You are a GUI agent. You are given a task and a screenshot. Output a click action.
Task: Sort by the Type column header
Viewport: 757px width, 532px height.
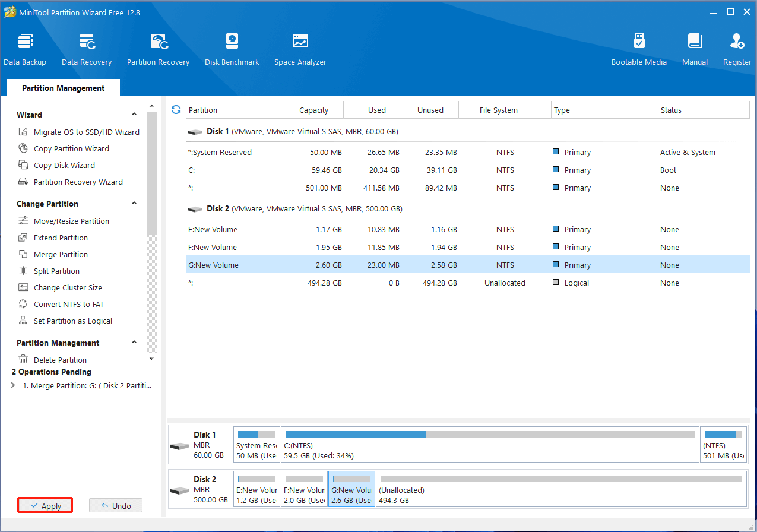[604, 110]
